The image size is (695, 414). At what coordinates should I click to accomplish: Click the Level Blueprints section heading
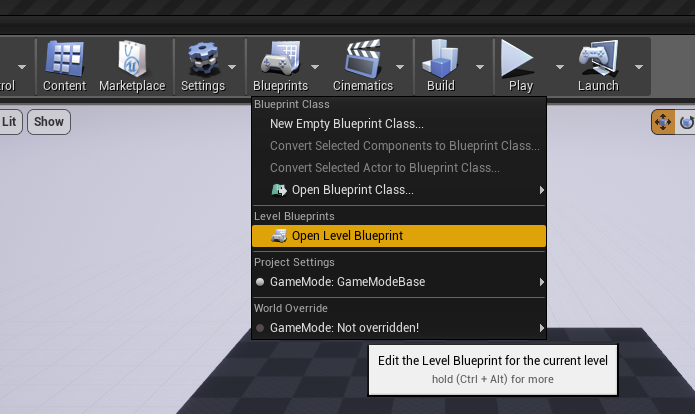click(x=294, y=216)
